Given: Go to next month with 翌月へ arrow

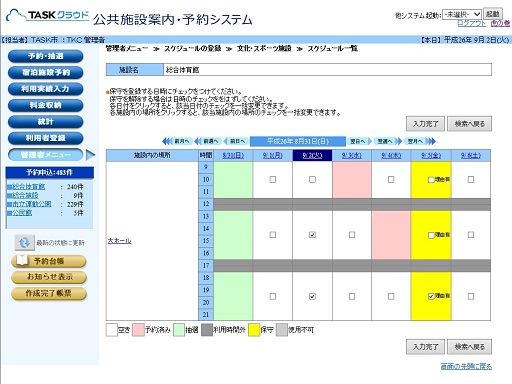Looking at the screenshot, I should [x=419, y=141].
